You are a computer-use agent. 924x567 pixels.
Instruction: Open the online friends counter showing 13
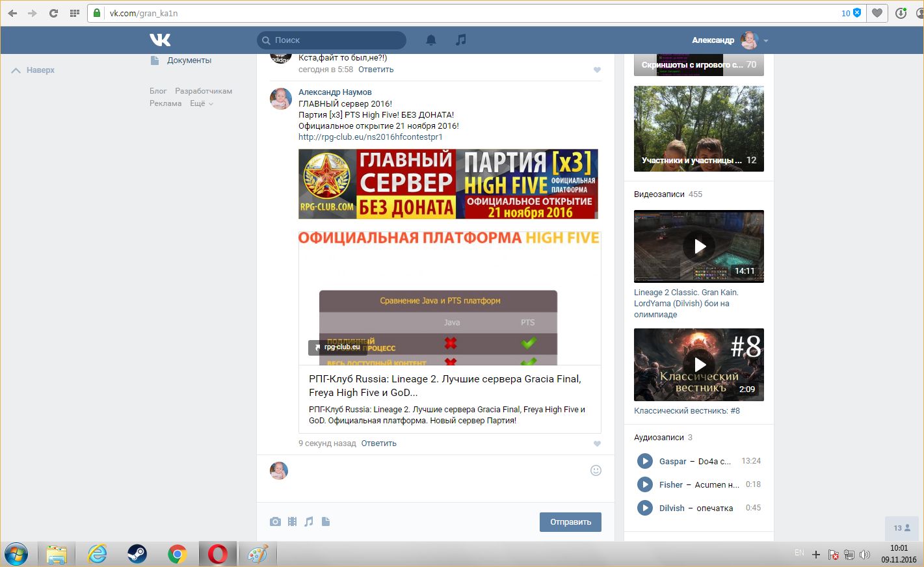point(902,528)
